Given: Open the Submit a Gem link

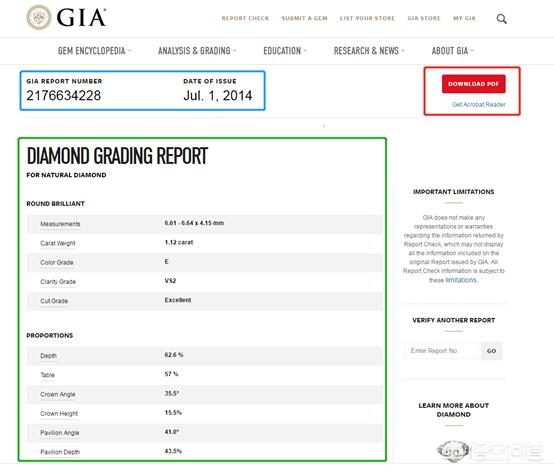Looking at the screenshot, I should pyautogui.click(x=304, y=18).
